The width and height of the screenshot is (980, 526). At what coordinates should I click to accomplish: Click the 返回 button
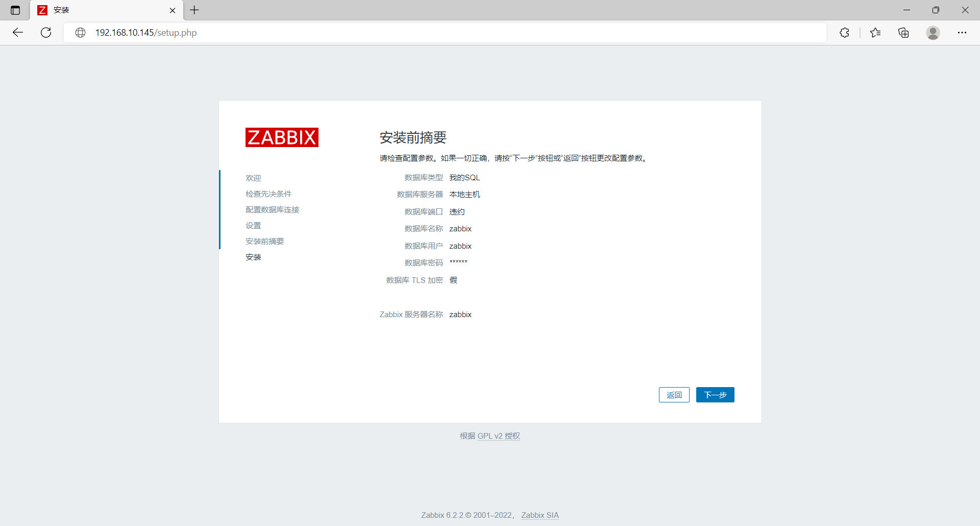click(674, 395)
